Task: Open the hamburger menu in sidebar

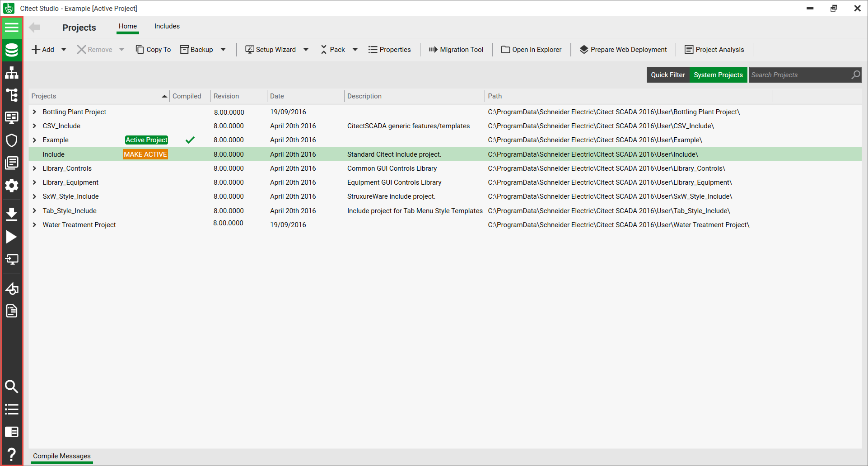Action: 12,28
